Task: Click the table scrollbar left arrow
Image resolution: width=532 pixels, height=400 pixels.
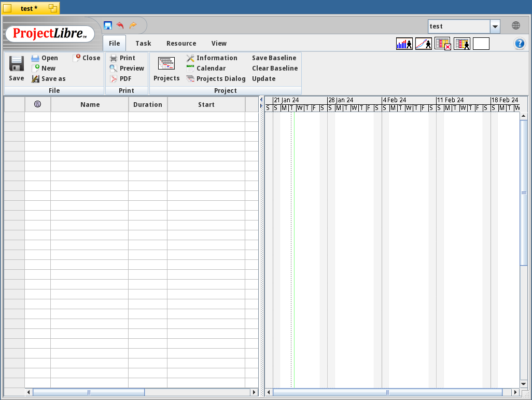Action: tap(29, 392)
